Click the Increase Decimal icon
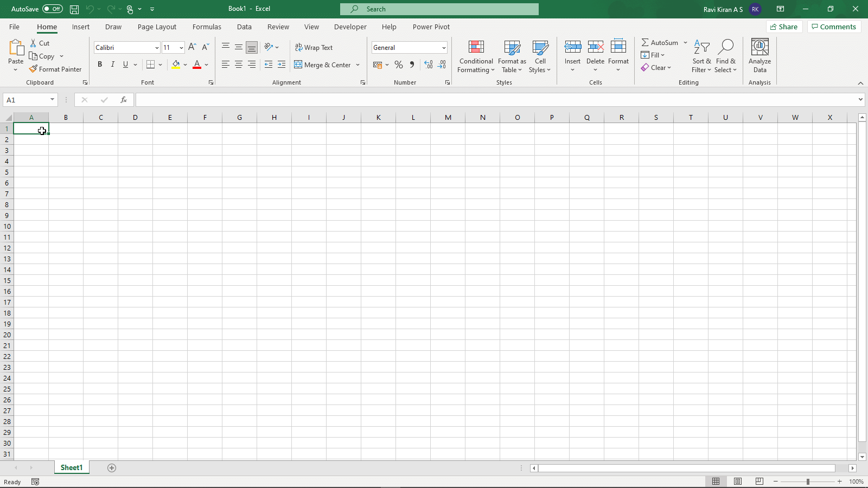 tap(429, 65)
